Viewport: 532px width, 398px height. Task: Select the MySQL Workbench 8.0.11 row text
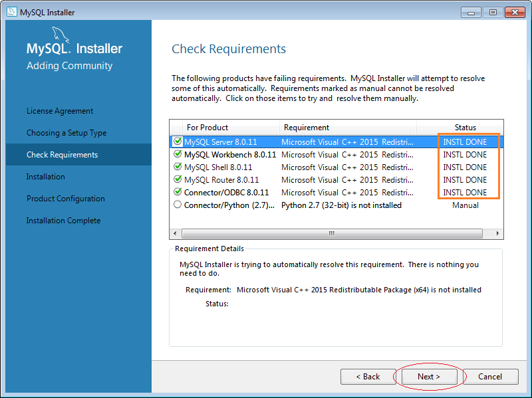click(230, 155)
